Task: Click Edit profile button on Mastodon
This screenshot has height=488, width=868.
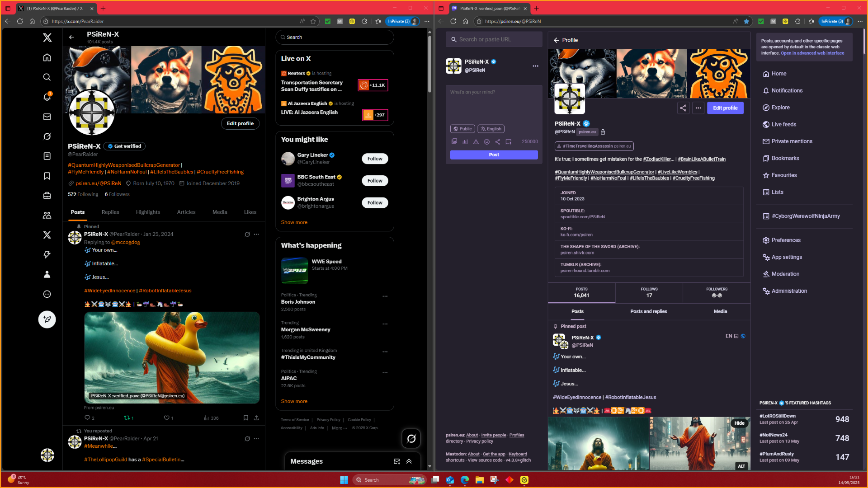Action: [x=725, y=108]
